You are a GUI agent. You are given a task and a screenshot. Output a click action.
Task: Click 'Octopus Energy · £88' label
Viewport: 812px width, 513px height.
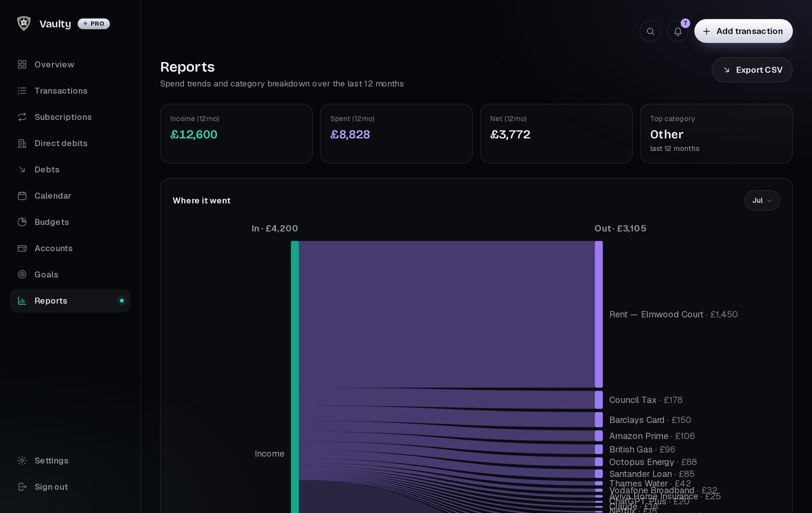click(653, 462)
